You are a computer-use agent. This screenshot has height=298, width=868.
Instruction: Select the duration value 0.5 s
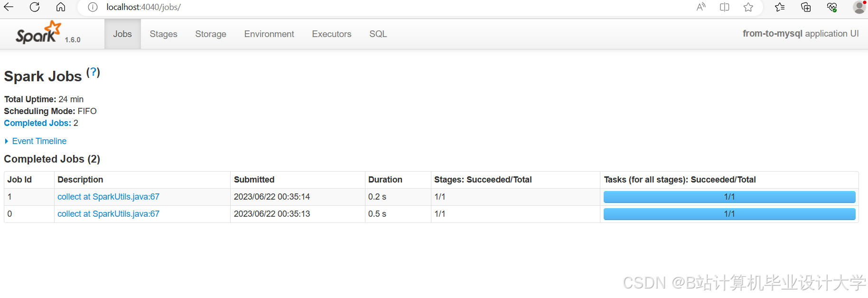coord(377,214)
